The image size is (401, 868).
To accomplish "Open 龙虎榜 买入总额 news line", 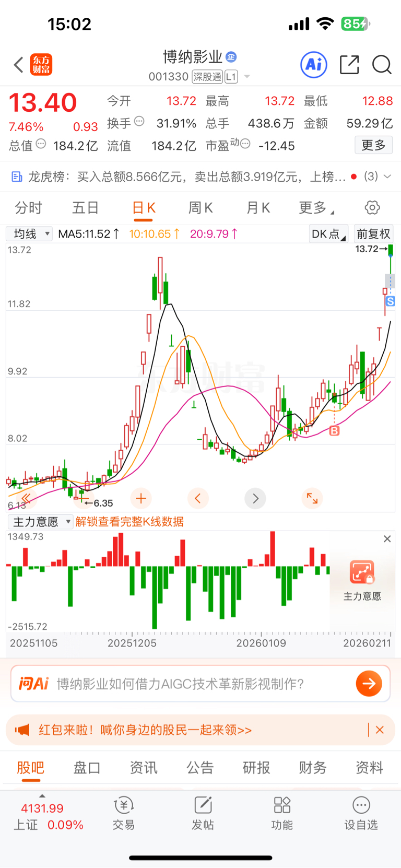I will click(186, 177).
